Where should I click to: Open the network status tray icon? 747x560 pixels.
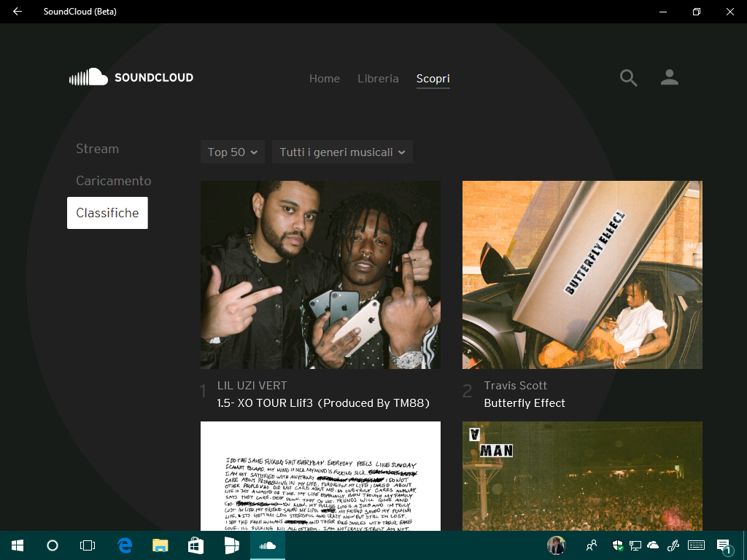click(x=635, y=545)
